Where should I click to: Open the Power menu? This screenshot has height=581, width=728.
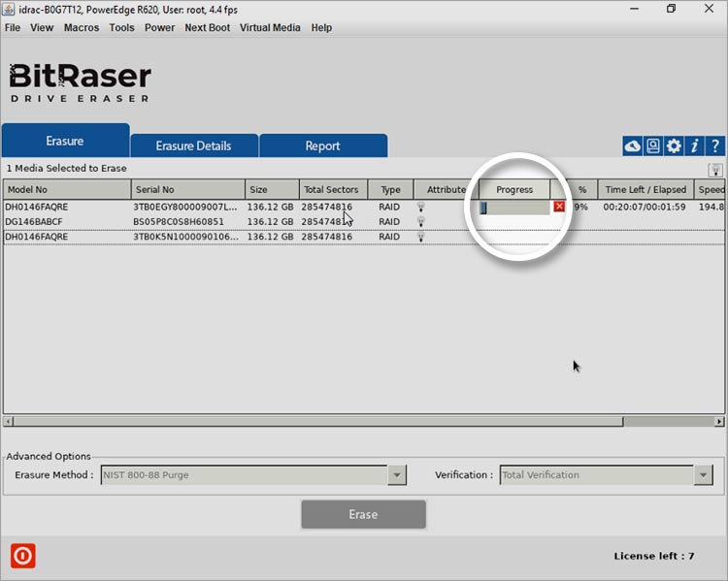(x=159, y=28)
